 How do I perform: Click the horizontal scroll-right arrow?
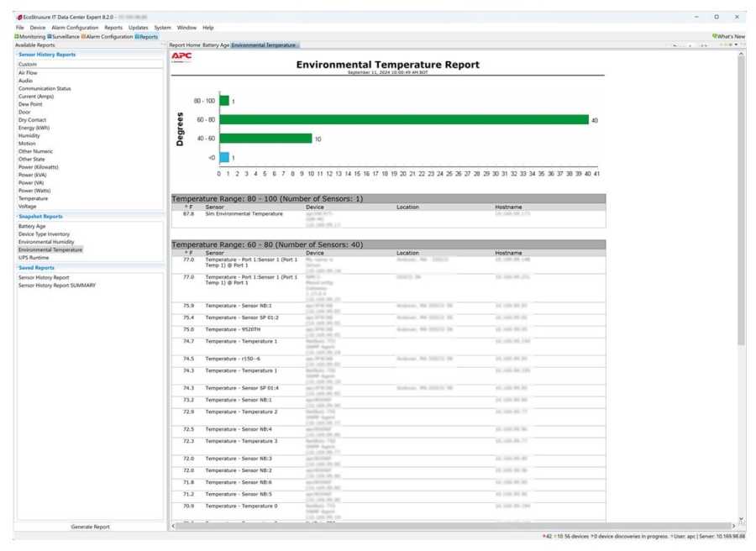point(734,526)
